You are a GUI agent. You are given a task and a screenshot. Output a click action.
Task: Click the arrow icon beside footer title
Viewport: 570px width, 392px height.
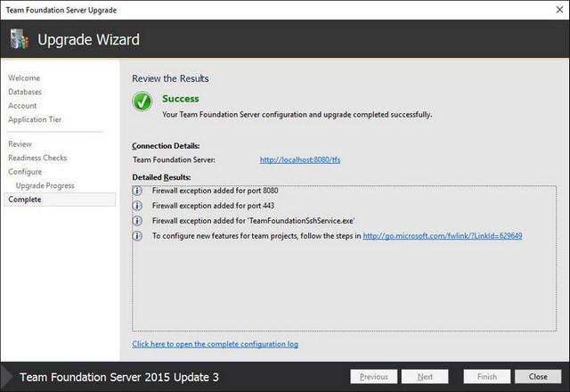(6, 377)
